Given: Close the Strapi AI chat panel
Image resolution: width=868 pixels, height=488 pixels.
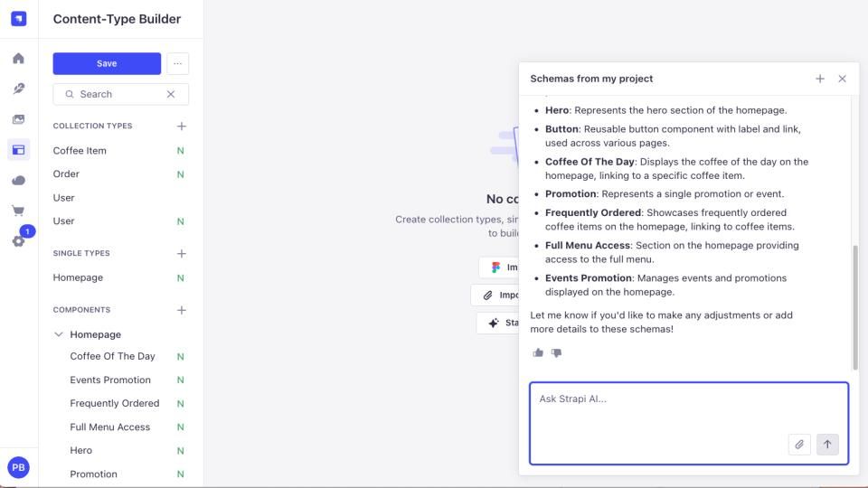Looking at the screenshot, I should point(842,79).
